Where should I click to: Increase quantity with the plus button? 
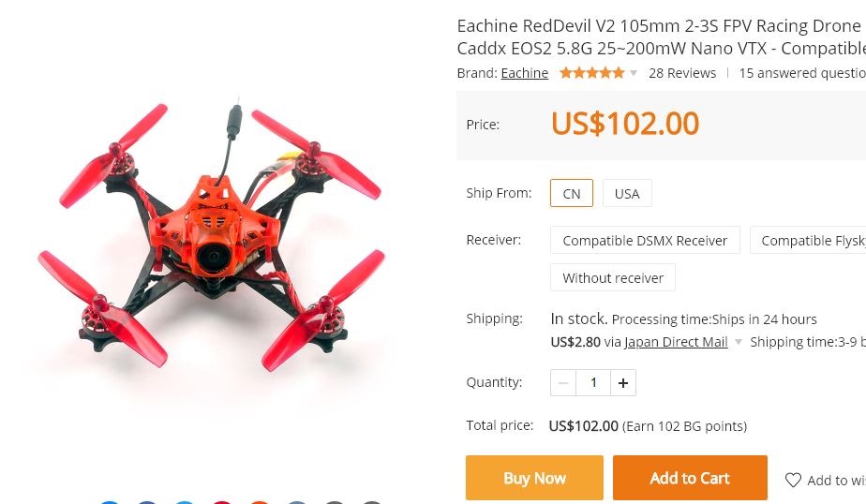click(623, 382)
